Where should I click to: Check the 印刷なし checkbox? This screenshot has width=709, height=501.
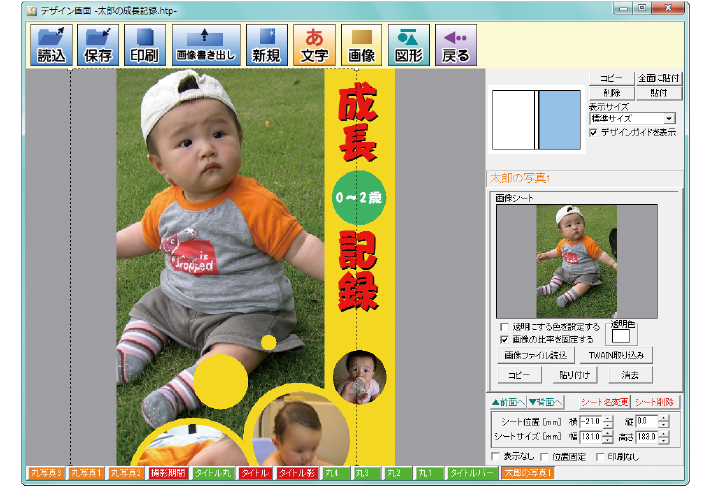pyautogui.click(x=600, y=456)
